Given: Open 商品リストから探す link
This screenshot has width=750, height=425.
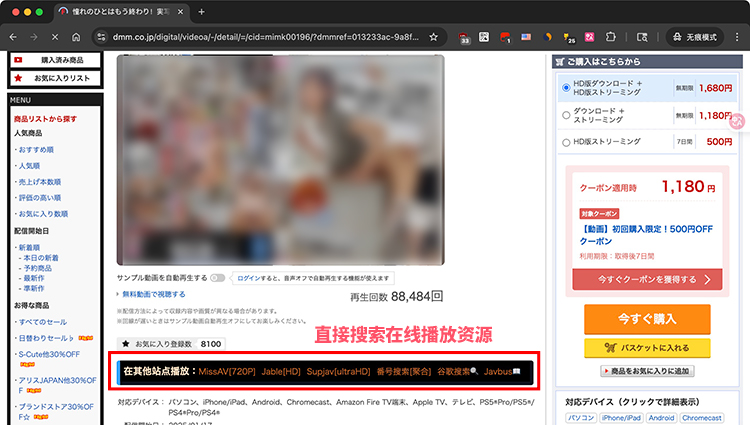Looking at the screenshot, I should coord(45,119).
